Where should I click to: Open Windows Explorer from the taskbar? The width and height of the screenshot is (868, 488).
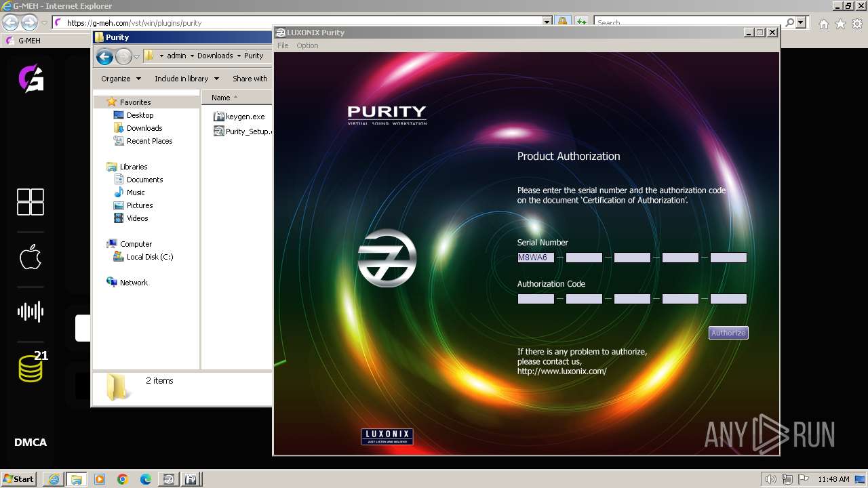[77, 479]
